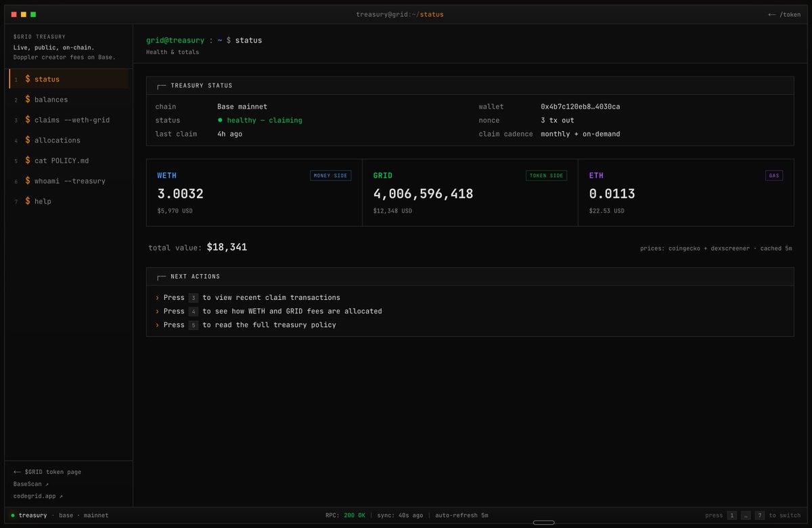
Task: Click the green healthy status dot
Action: click(x=220, y=120)
